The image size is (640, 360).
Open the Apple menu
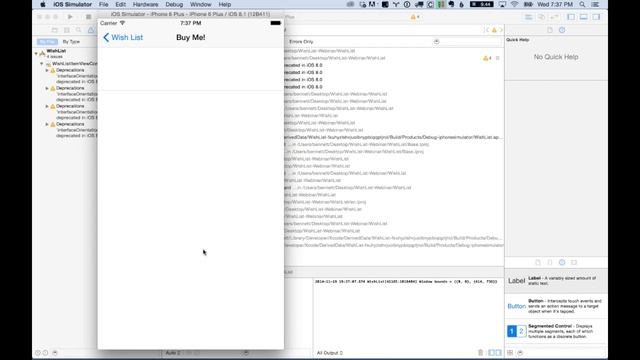click(43, 4)
